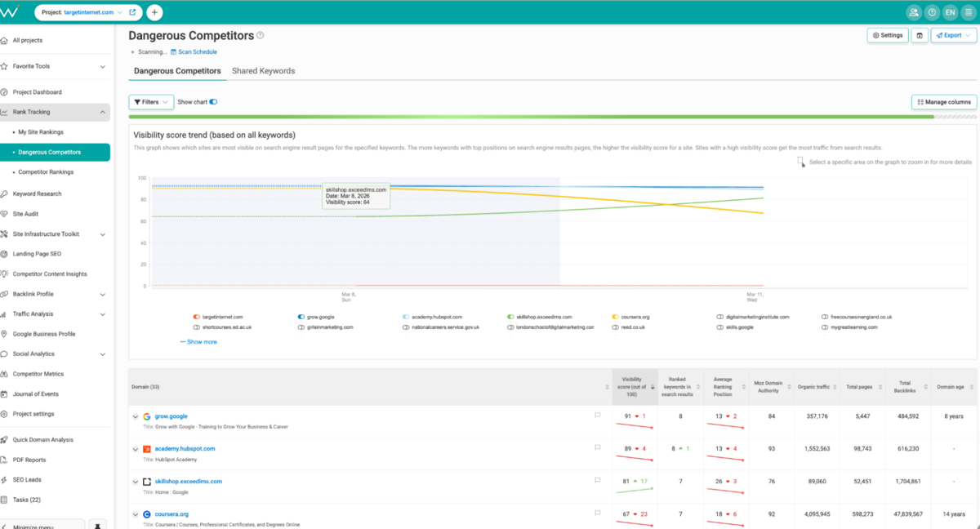Click the zoom area selection icon on graph
Viewport: 980px width, 529px height.
(801, 162)
